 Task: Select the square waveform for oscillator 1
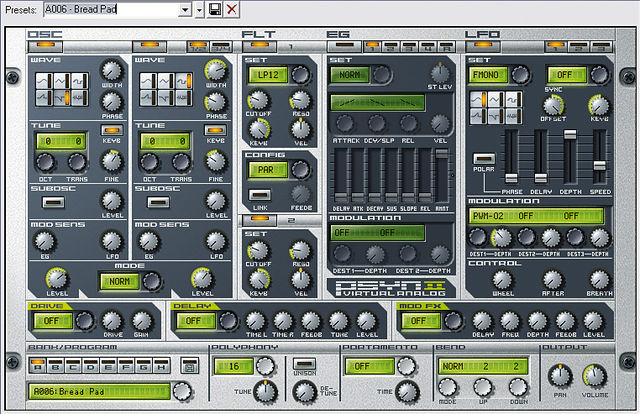click(x=80, y=81)
